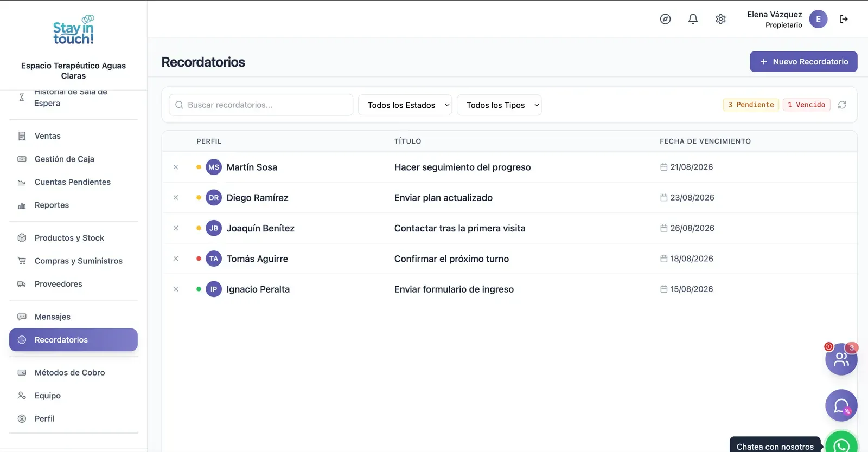This screenshot has height=452, width=868.
Task: Open the floating contacts button with badge
Action: pyautogui.click(x=841, y=359)
